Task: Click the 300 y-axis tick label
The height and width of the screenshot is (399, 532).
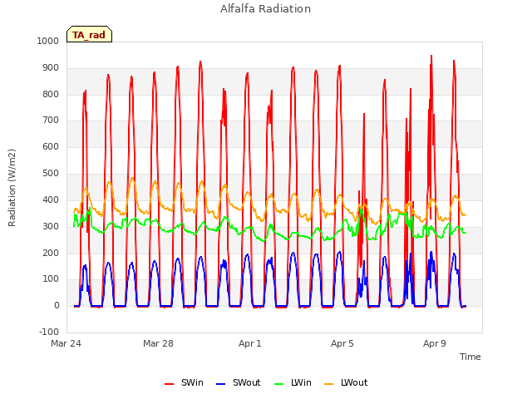Action: 51,226
